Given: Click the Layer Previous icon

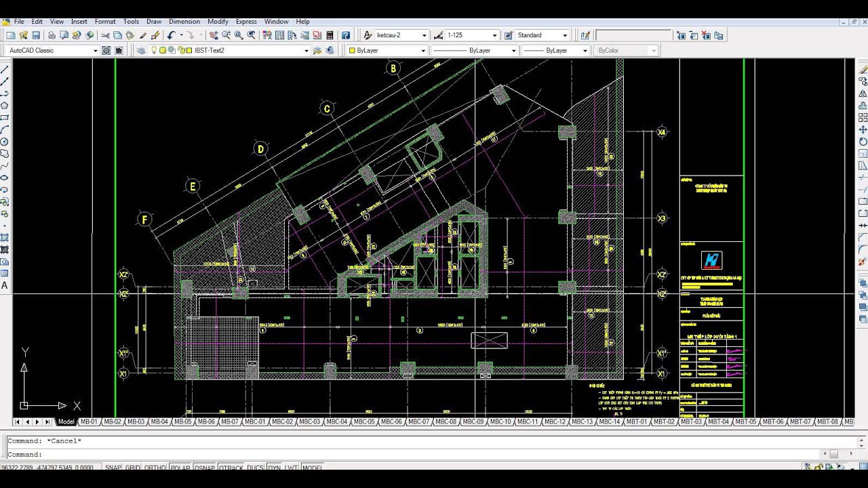Looking at the screenshot, I should [331, 50].
